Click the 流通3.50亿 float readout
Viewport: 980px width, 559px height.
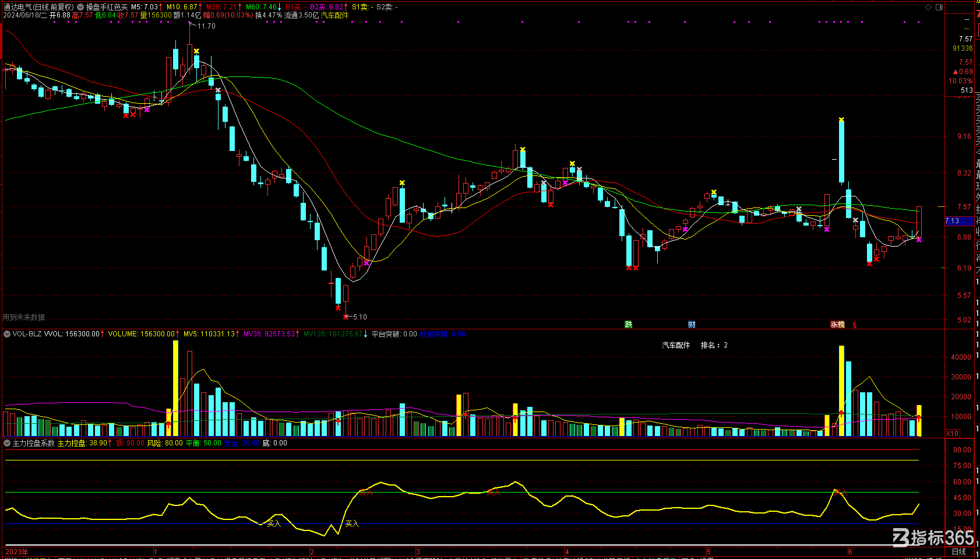tap(302, 15)
